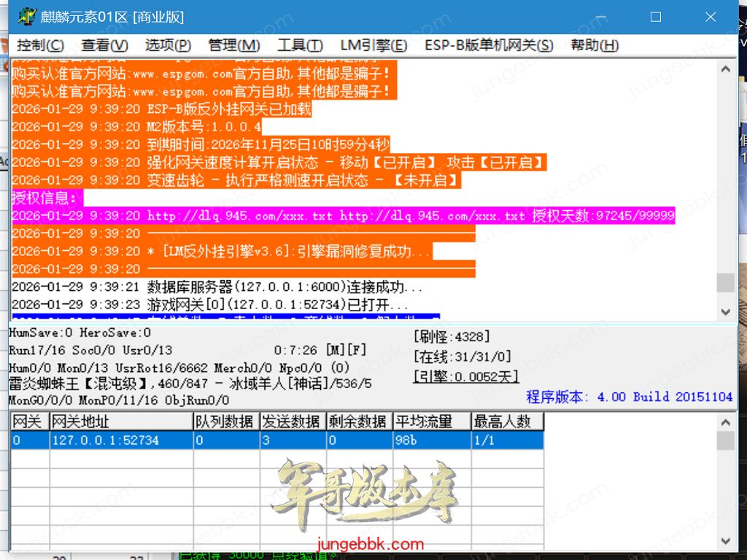747x560 pixels.
Task: Click the 最高人数 column header
Action: pyautogui.click(x=507, y=421)
